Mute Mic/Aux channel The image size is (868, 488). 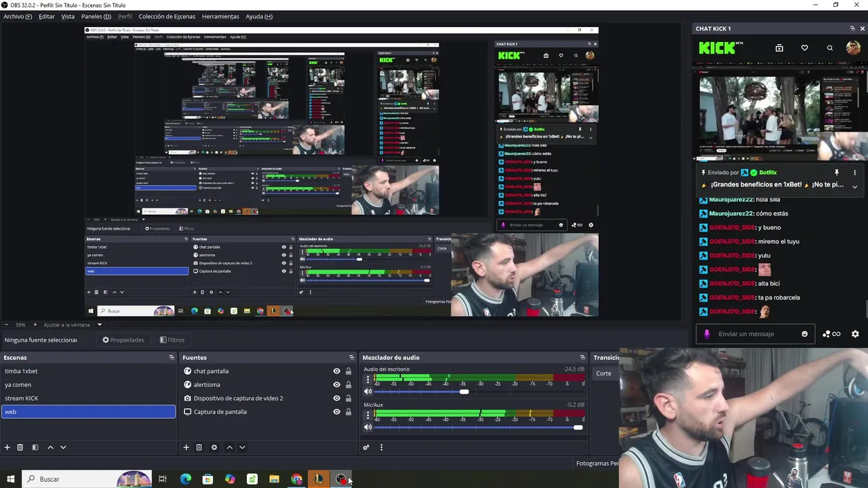coord(368,427)
